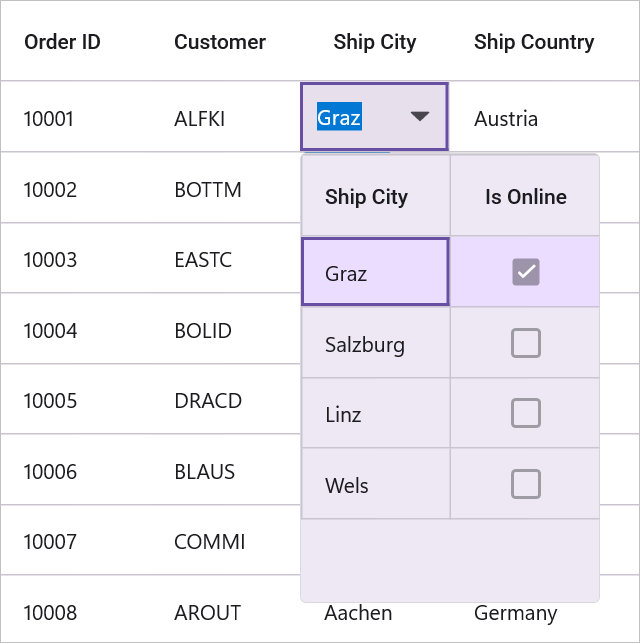Click the grid's Ship City column header
The width and height of the screenshot is (640, 643).
[x=375, y=42]
